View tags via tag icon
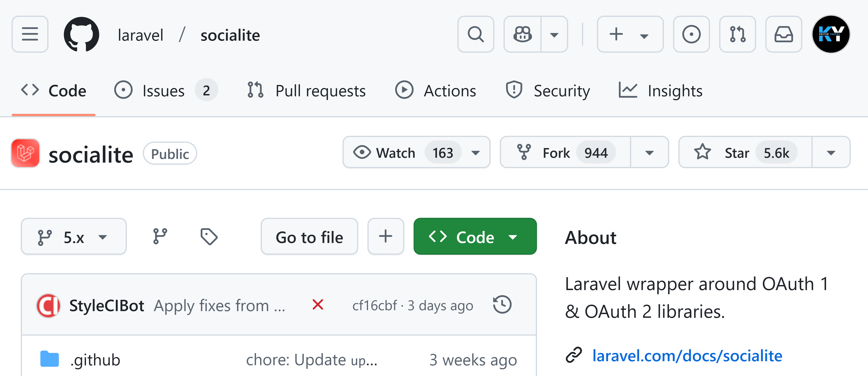 (209, 236)
